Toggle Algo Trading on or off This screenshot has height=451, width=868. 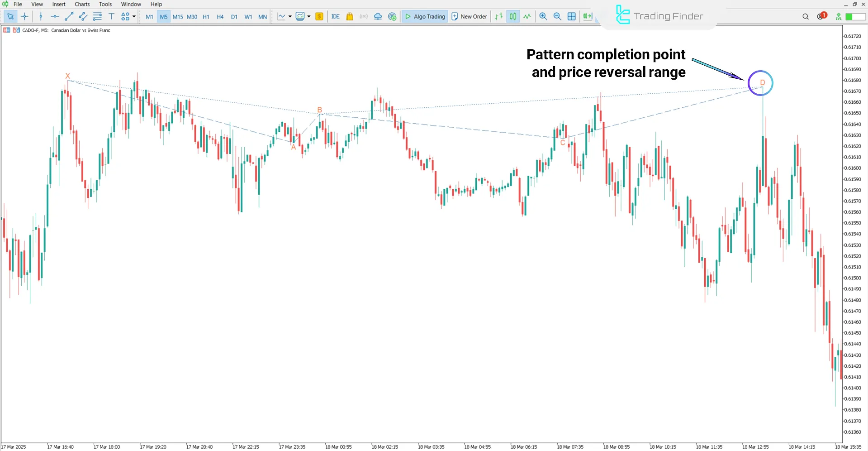click(424, 16)
